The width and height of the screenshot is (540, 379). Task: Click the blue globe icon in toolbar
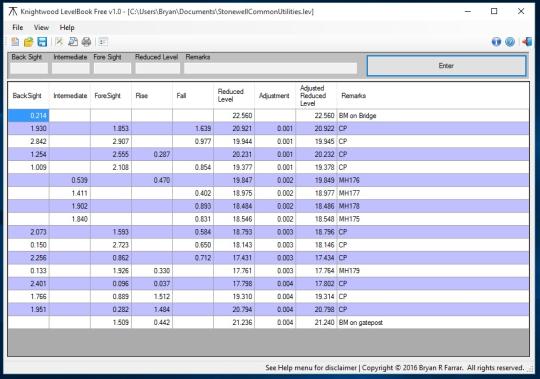(x=510, y=42)
